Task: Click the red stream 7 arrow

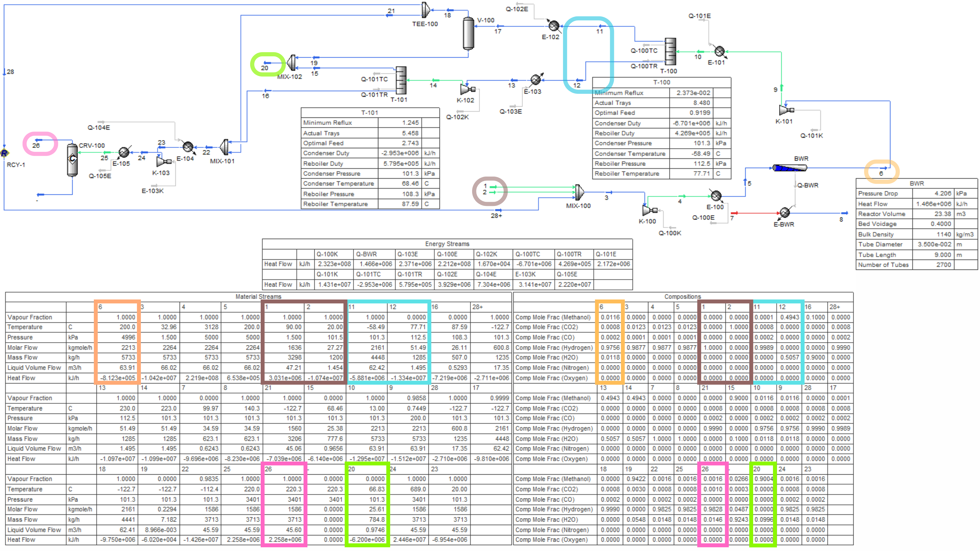Action: pyautogui.click(x=734, y=213)
